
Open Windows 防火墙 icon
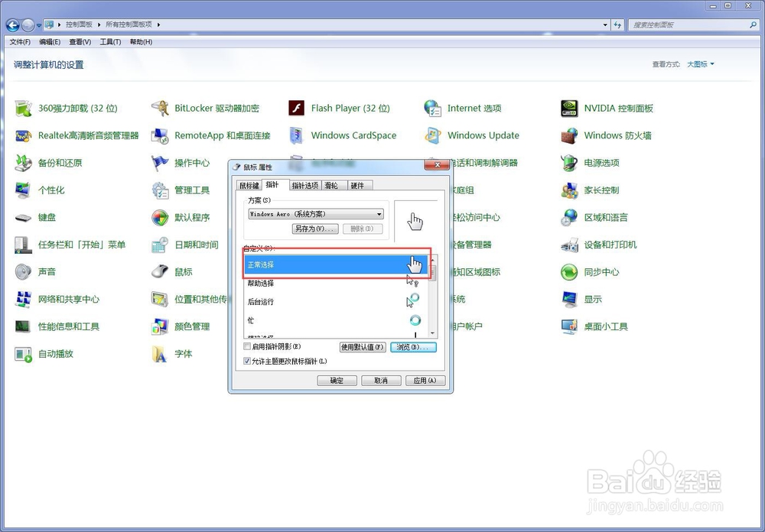click(569, 135)
